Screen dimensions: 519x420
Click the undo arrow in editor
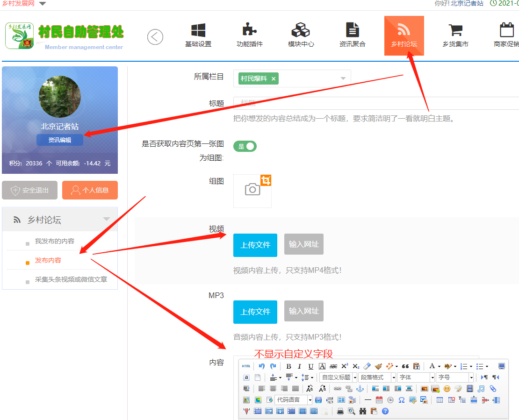tap(262, 366)
